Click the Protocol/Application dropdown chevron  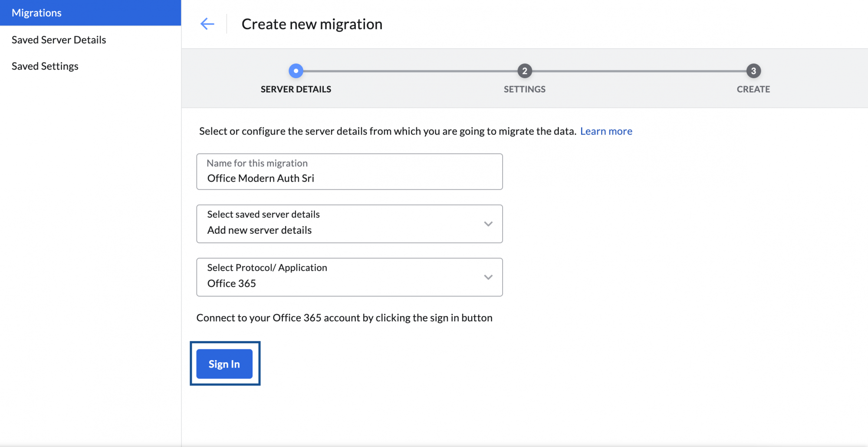pyautogui.click(x=488, y=277)
